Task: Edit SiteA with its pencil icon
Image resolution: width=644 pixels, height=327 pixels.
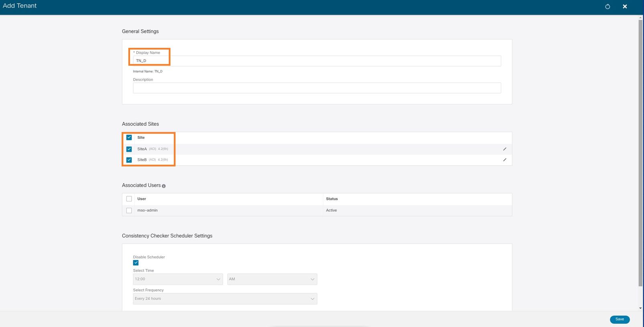Action: click(505, 149)
